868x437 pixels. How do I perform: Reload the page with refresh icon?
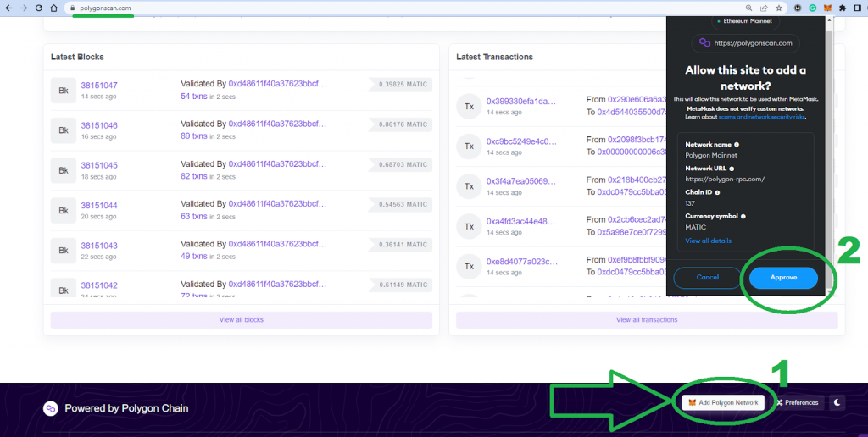point(39,8)
